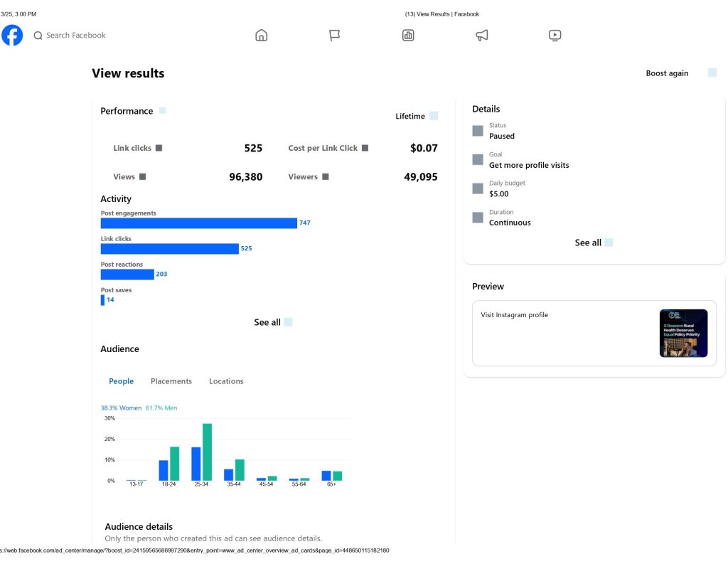The width and height of the screenshot is (728, 564).
Task: Open the ad preview thumbnail image
Action: 683,333
